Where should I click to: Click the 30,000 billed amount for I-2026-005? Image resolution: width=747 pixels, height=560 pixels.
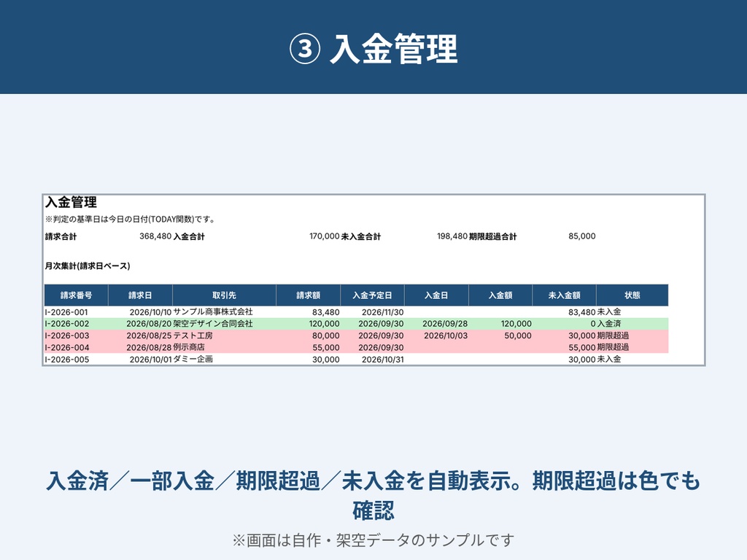pyautogui.click(x=326, y=359)
